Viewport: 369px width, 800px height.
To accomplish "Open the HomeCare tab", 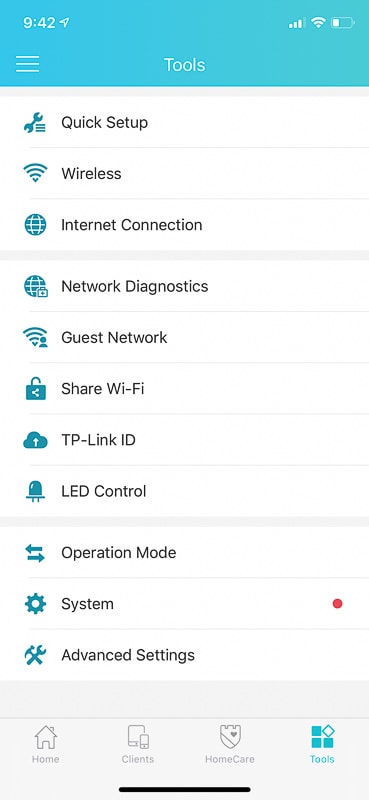I will pos(230,745).
